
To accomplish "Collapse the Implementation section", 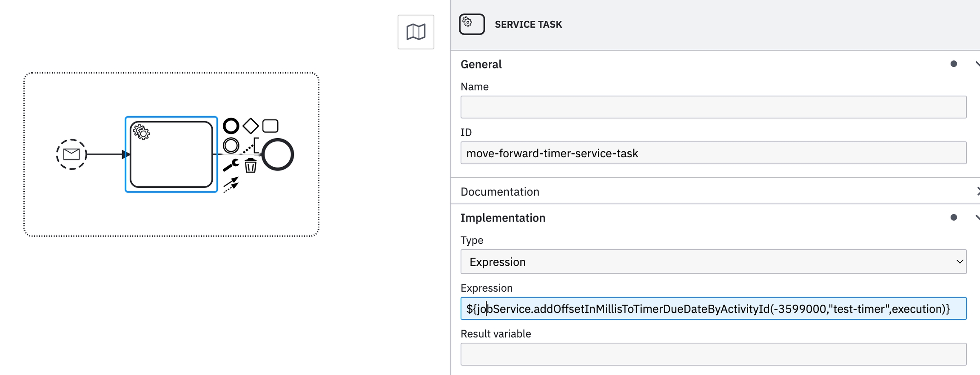I will click(x=977, y=218).
